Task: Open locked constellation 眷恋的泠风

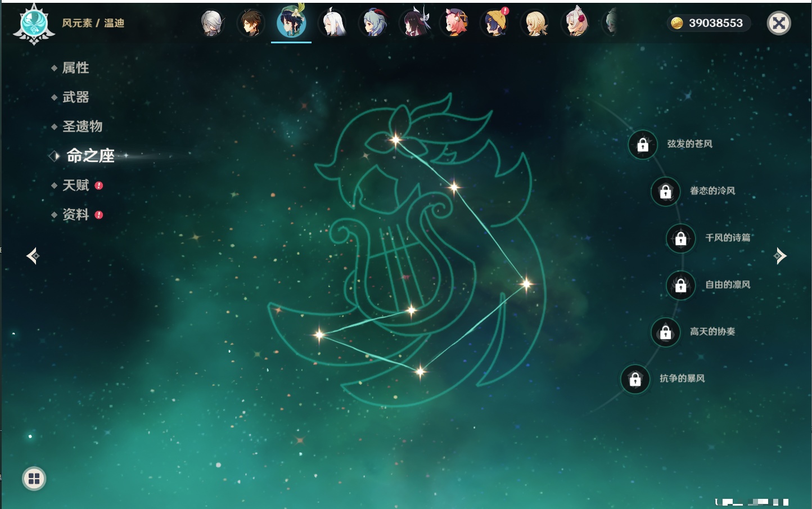Action: [666, 191]
